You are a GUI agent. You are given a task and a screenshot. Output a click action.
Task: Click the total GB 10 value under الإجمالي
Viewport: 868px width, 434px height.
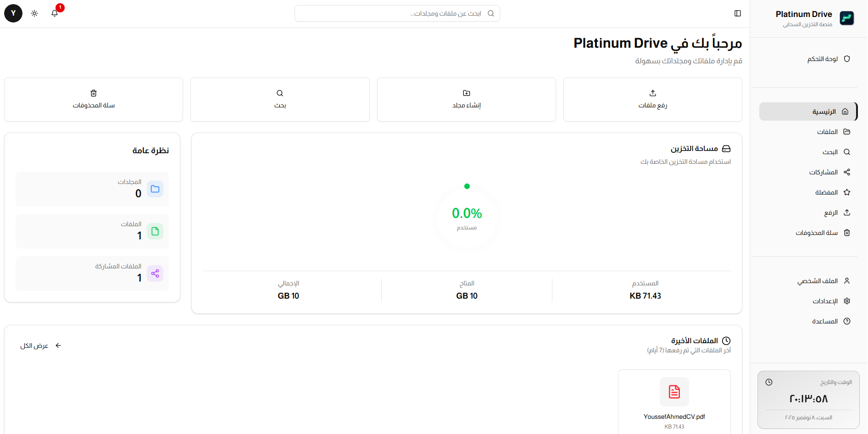click(x=289, y=296)
